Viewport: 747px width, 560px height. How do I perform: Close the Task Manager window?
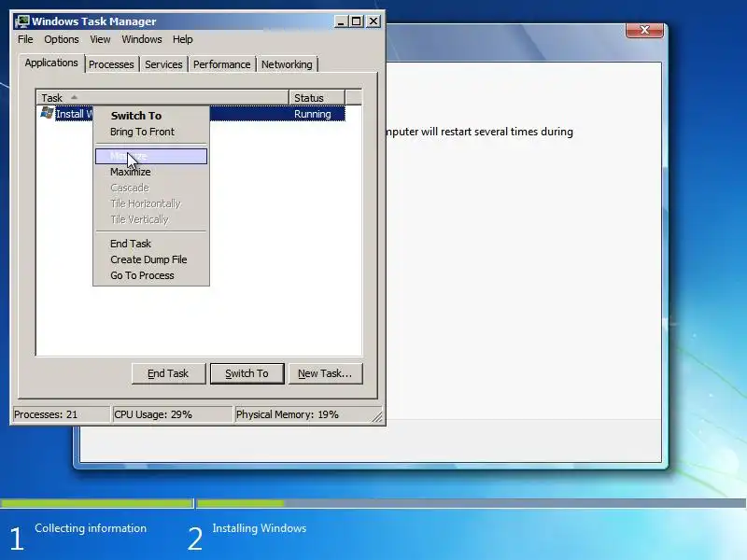[373, 21]
